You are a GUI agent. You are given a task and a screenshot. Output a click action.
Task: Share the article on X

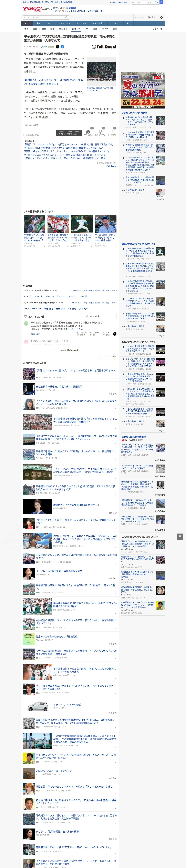pyautogui.click(x=57, y=47)
